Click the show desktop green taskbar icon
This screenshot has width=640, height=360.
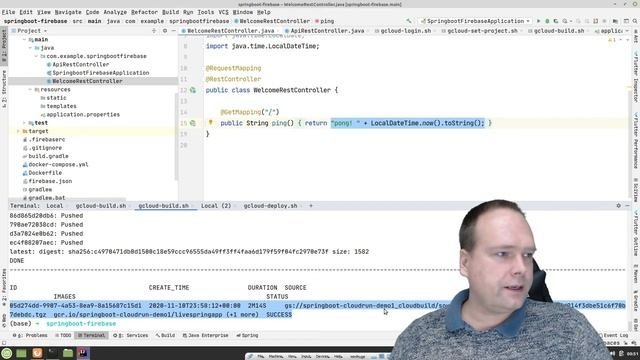[22, 353]
